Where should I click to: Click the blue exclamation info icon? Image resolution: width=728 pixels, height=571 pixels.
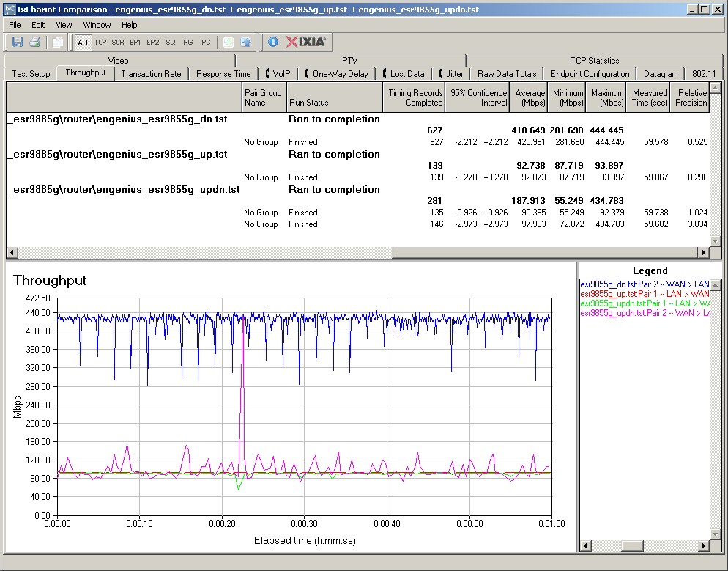coord(273,43)
